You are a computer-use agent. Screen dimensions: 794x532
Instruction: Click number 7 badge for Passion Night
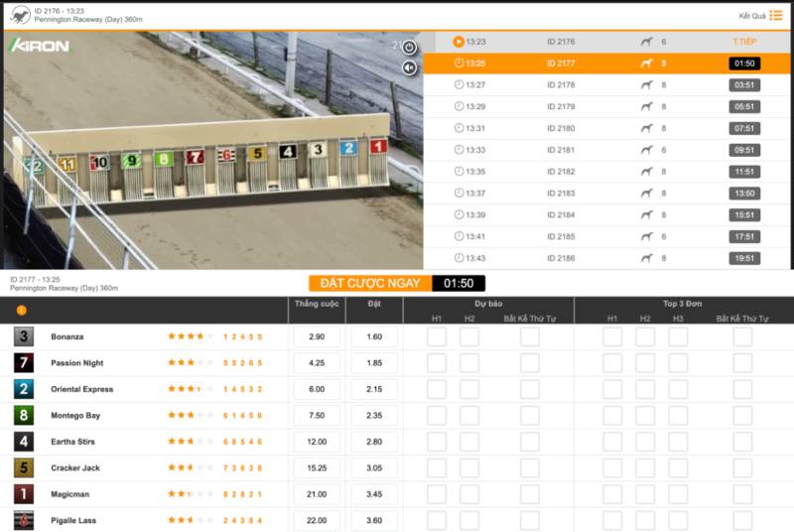coord(24,363)
